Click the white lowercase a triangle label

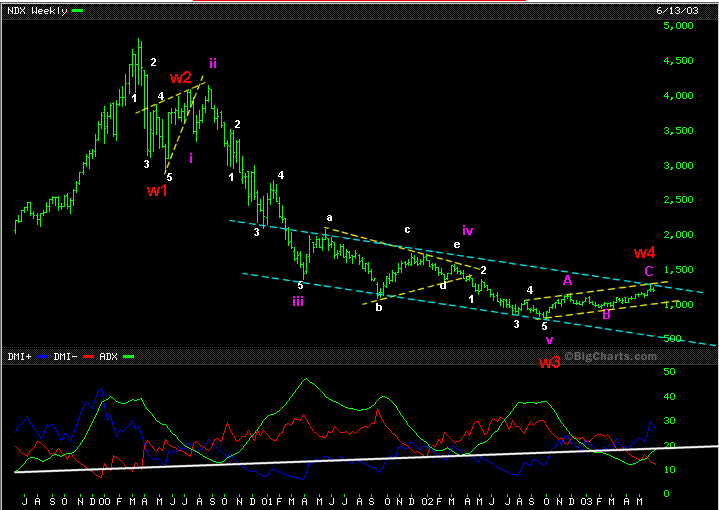(x=329, y=218)
